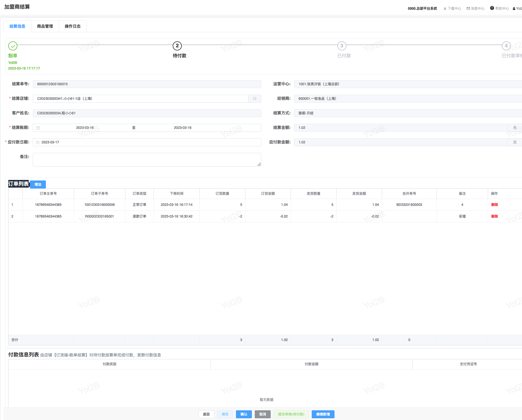Open the message center envelope icon
The width and height of the screenshot is (522, 420).
coord(468,9)
